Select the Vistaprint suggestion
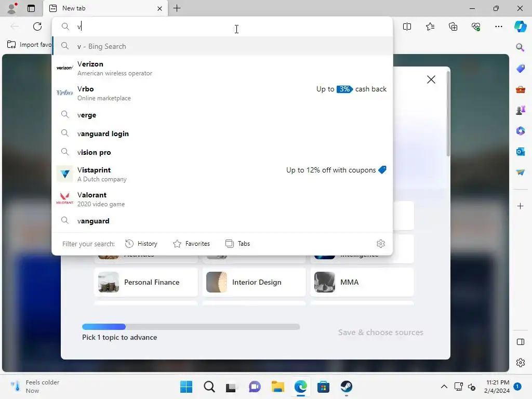 point(222,174)
